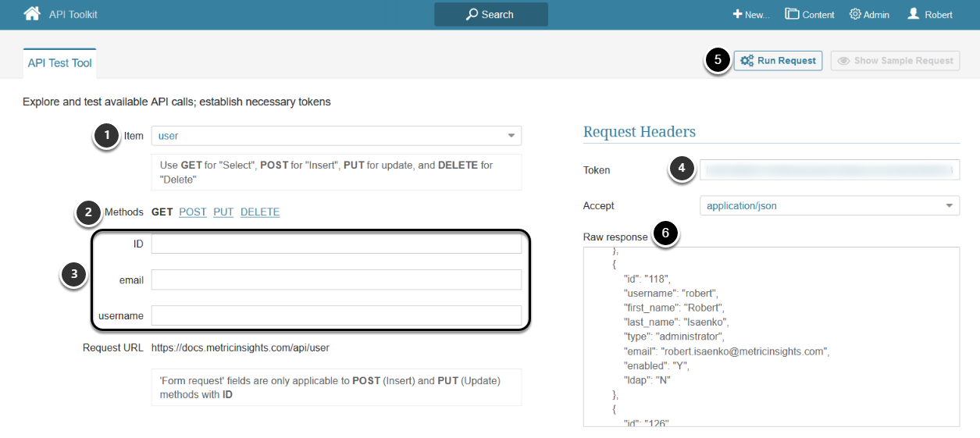Click the plus icon beside New
980x438 pixels.
coord(737,14)
